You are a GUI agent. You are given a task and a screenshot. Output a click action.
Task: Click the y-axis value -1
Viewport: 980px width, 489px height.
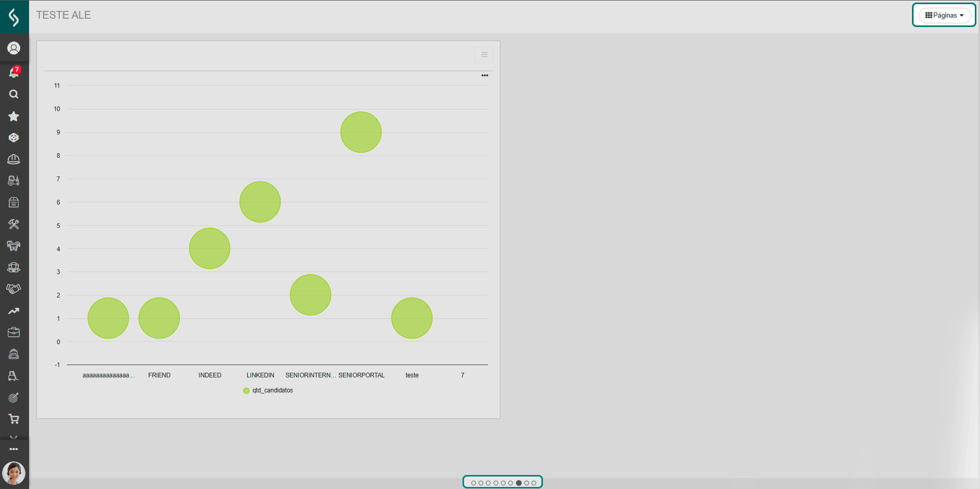(x=57, y=365)
